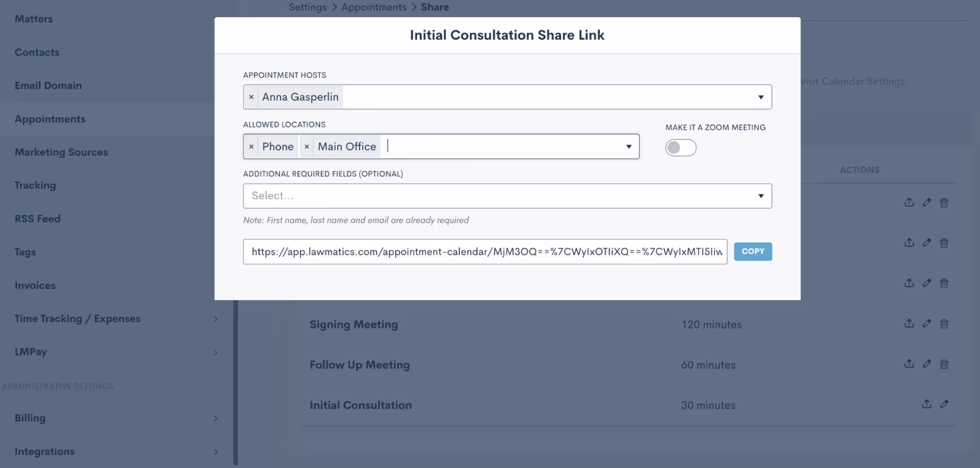Go to Settings in the breadcrumb
Viewport: 980px width, 468px height.
click(x=307, y=7)
